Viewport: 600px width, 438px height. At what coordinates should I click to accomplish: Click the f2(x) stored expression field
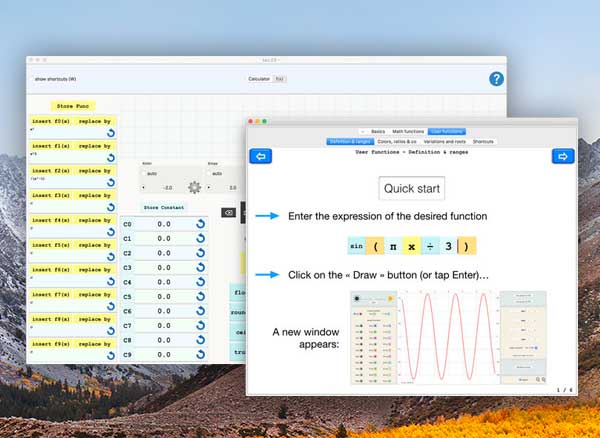67,182
